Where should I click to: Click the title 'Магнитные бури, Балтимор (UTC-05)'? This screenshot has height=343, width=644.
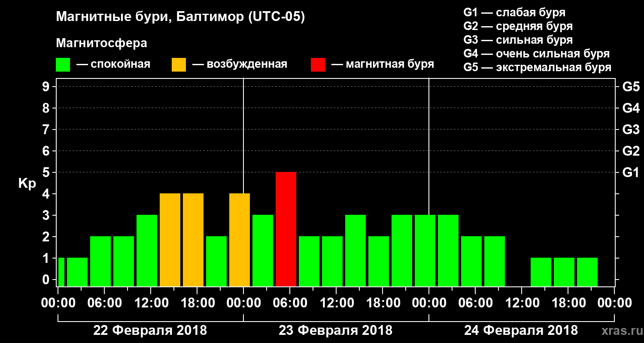coord(180,17)
